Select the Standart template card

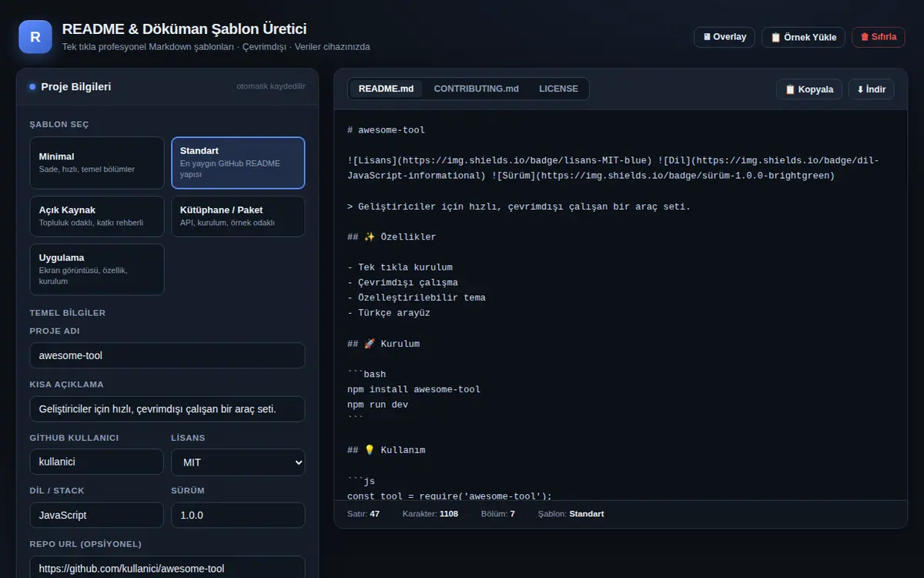coord(238,163)
